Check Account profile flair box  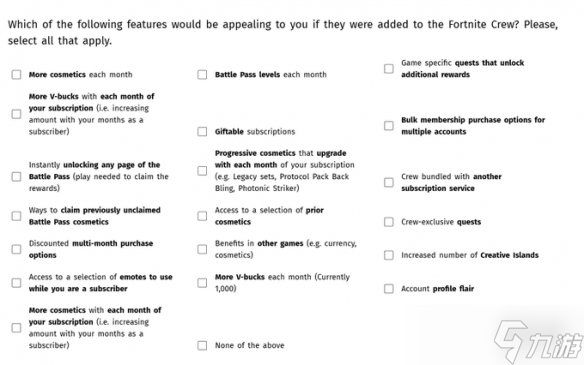[x=389, y=289]
